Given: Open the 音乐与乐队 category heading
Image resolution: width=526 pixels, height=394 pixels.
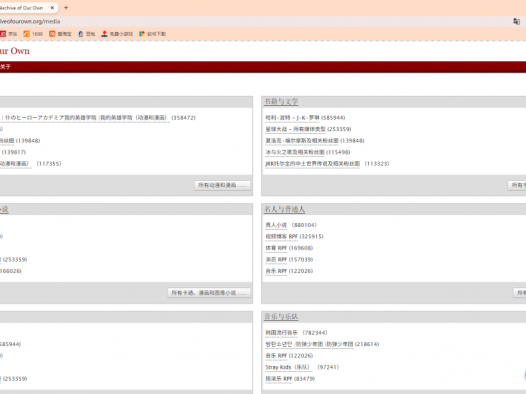Looking at the screenshot, I should (x=281, y=317).
